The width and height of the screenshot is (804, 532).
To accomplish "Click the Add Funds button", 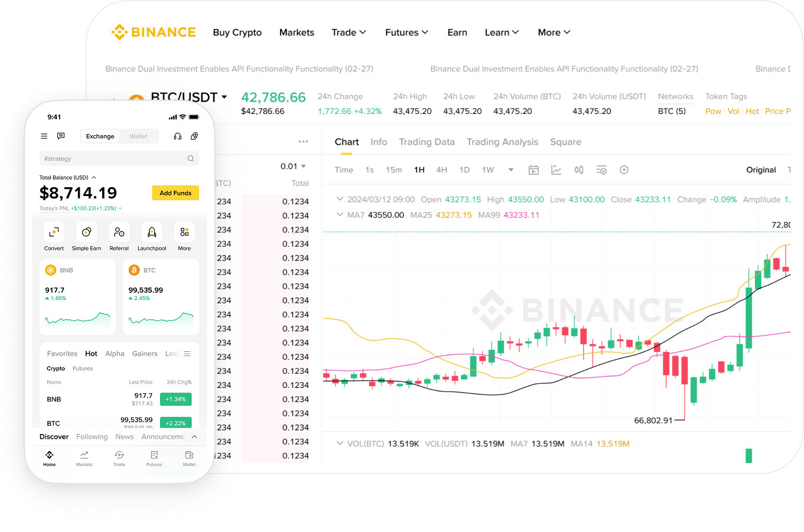I will [x=175, y=193].
